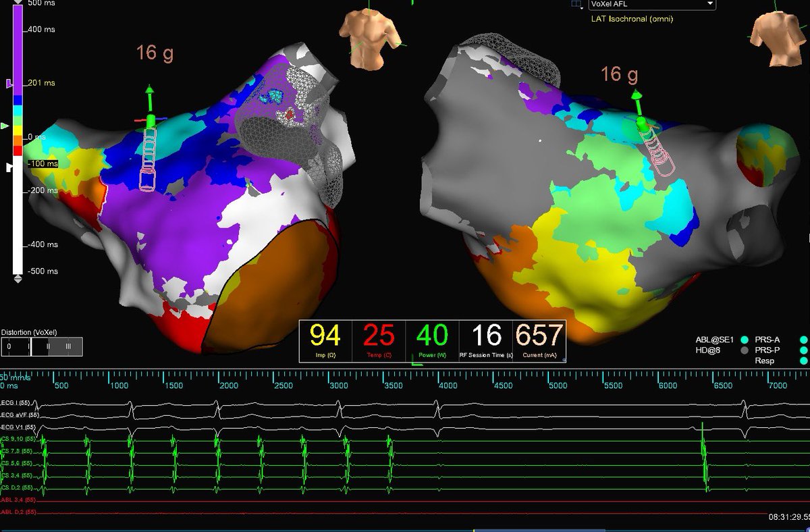Click the Resp status indicator dot

804,361
